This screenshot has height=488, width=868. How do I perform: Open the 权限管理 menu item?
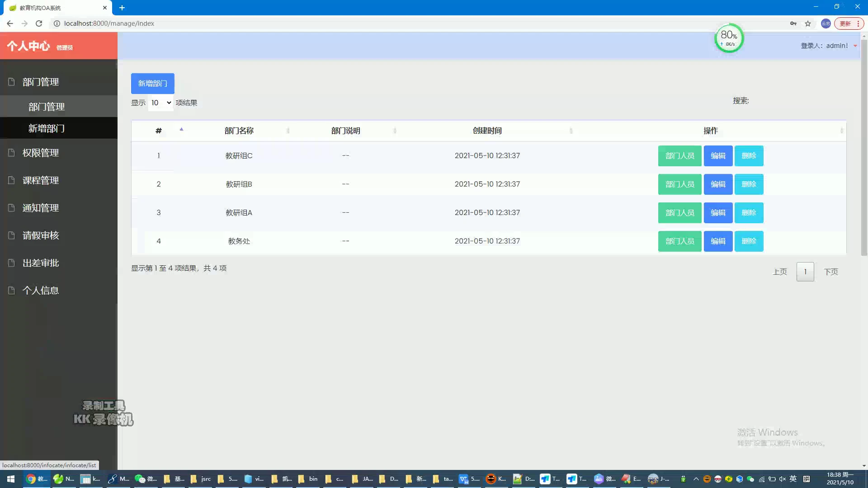pos(40,152)
